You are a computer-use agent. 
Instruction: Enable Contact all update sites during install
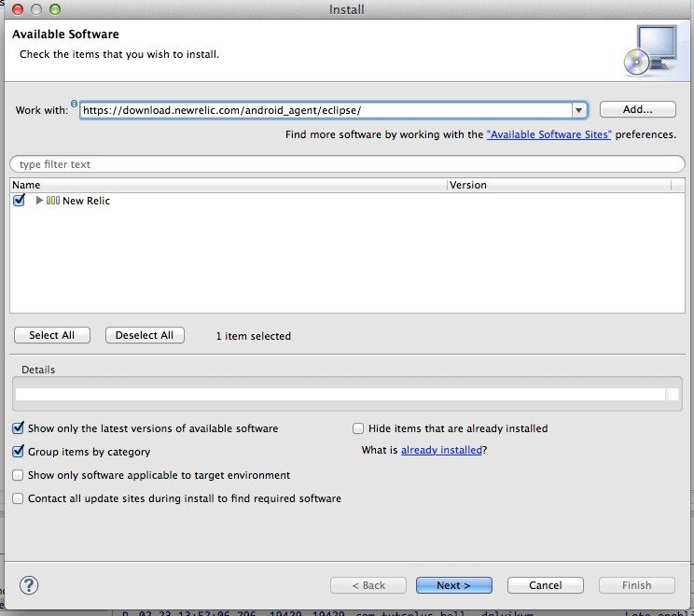click(18, 498)
